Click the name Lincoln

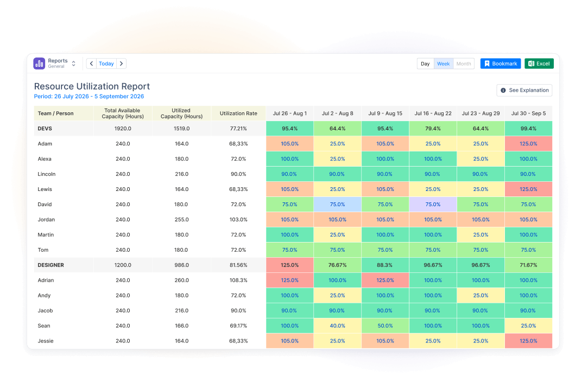pos(47,174)
